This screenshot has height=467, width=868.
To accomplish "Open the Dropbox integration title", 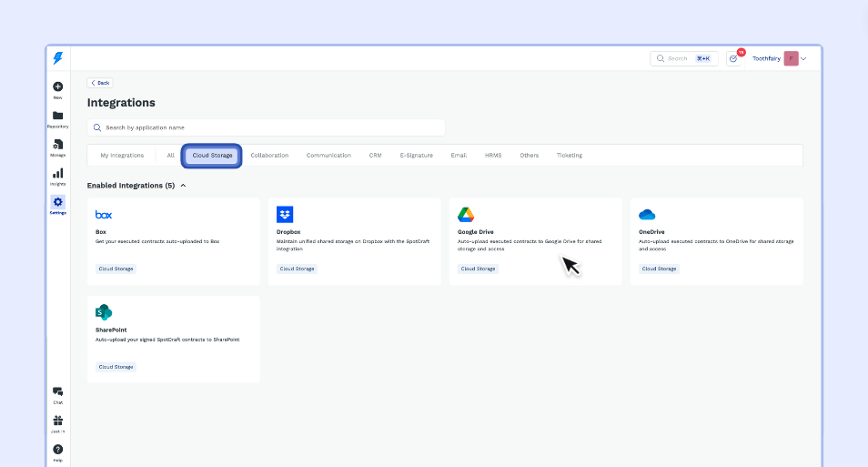I will tap(288, 232).
